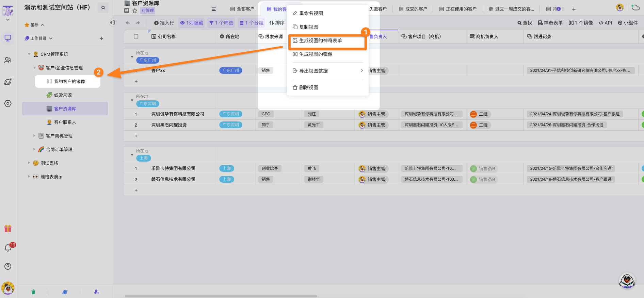644x298 pixels.
Task: Open the API panel button
Action: pos(605,23)
